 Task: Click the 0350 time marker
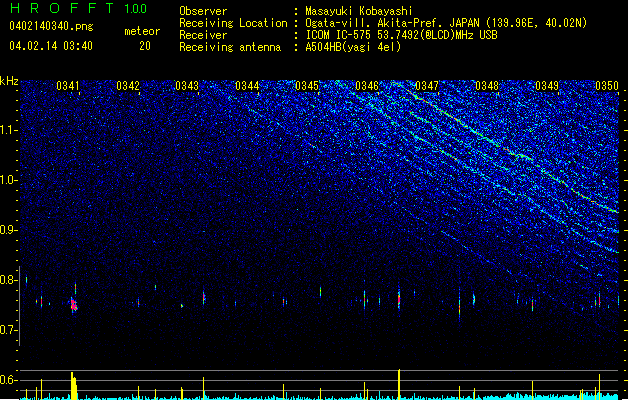click(607, 86)
